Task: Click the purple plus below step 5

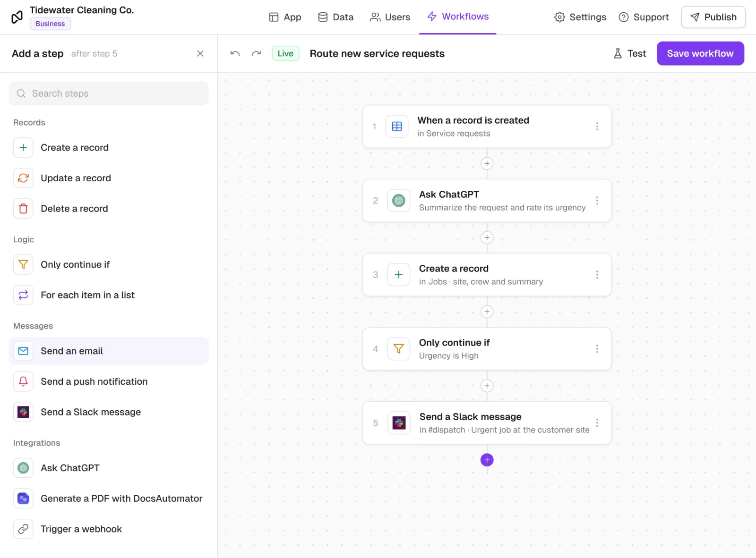Action: point(487,460)
